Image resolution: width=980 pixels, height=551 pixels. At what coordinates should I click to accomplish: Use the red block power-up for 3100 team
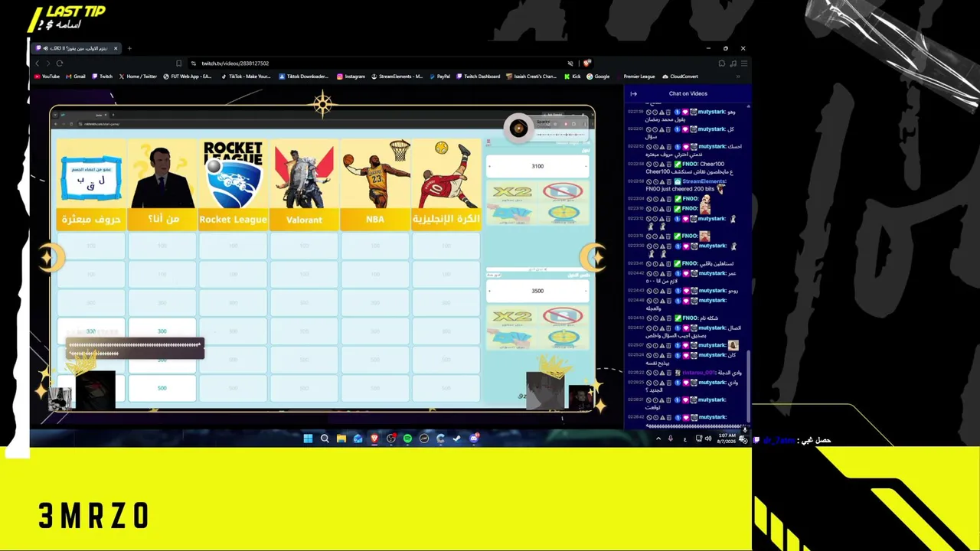[563, 191]
